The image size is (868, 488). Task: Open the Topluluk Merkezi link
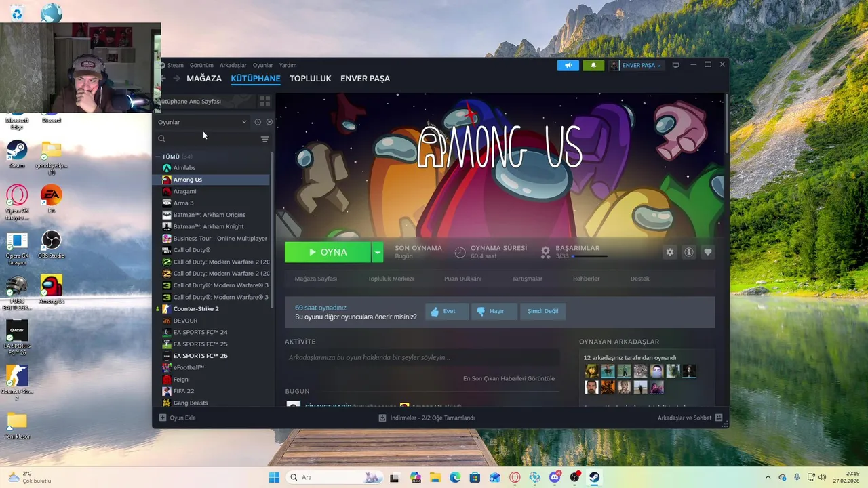391,279
